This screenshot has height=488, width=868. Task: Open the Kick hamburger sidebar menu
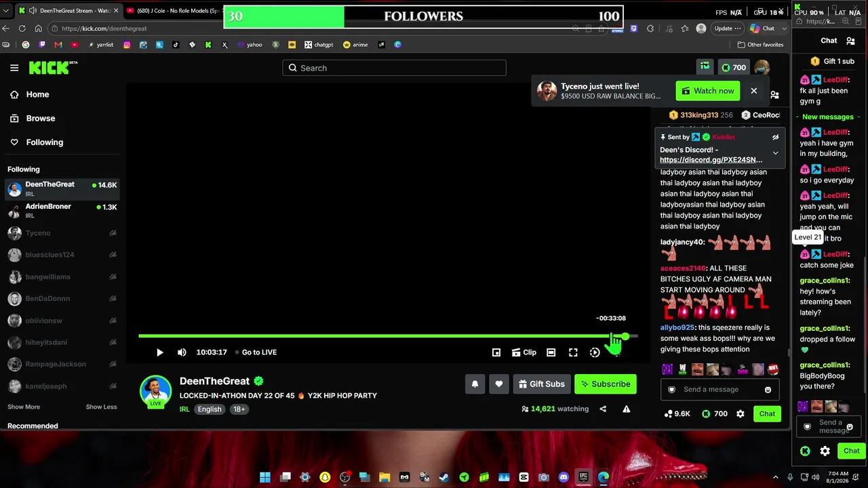14,68
